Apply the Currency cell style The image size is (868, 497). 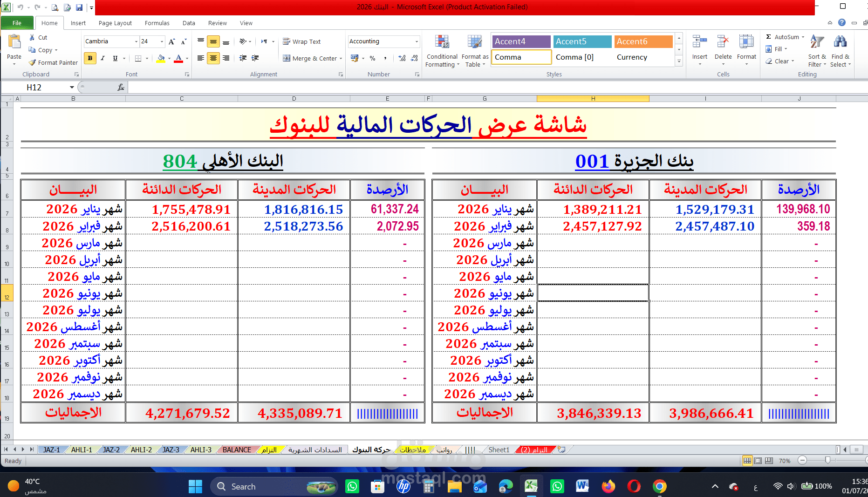643,57
